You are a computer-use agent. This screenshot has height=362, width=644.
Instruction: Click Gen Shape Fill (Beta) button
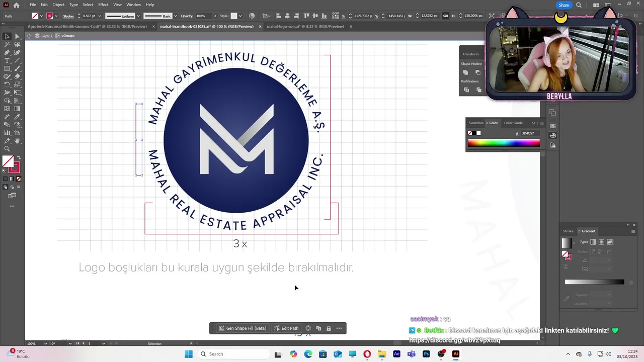(243, 328)
